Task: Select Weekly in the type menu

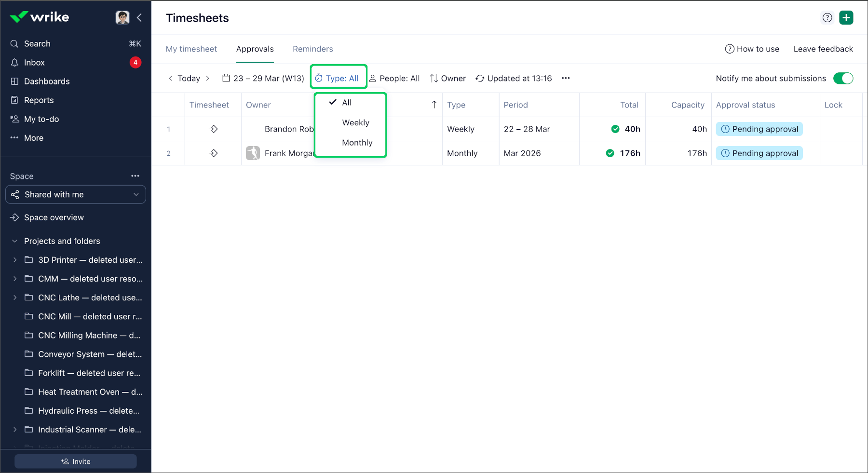Action: tap(355, 122)
